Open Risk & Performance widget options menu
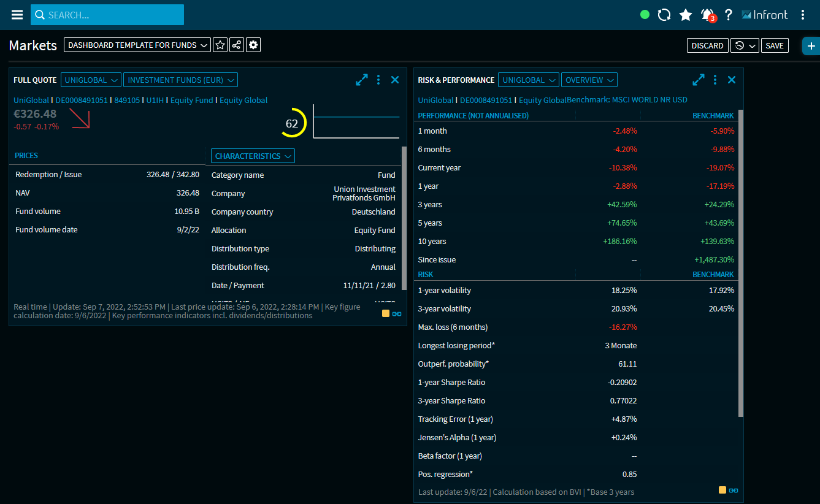The image size is (820, 504). (x=715, y=80)
